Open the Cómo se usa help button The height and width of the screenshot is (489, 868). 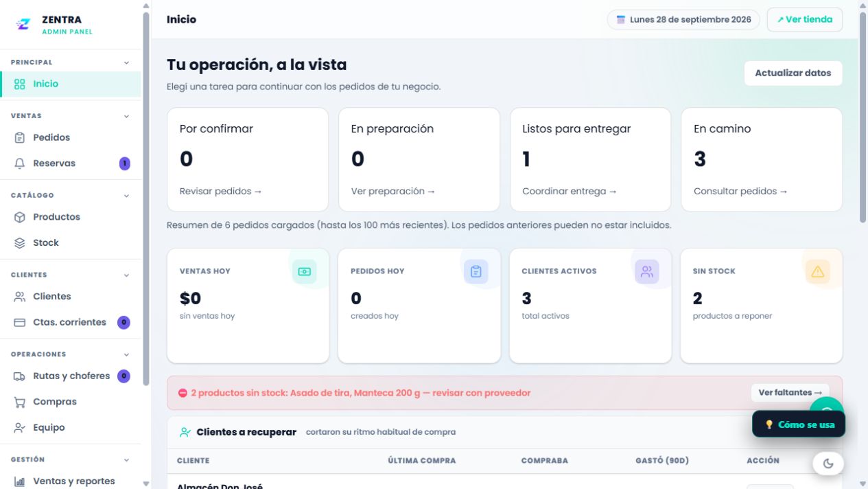pyautogui.click(x=799, y=424)
